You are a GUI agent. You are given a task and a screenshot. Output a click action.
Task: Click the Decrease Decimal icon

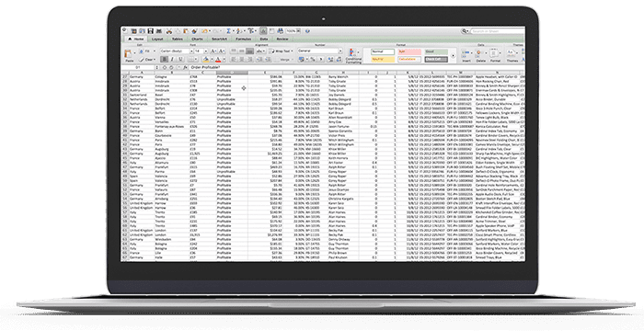click(x=339, y=60)
